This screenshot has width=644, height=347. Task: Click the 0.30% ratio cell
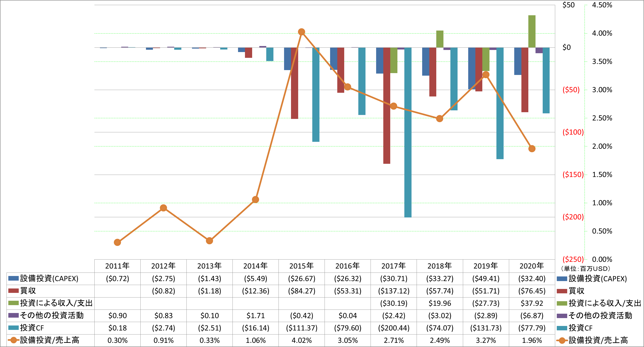click(118, 340)
